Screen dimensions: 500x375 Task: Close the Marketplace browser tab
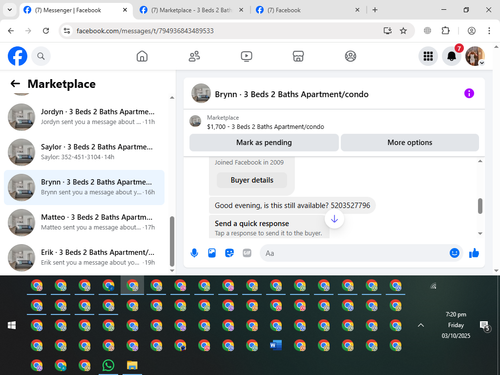241,10
